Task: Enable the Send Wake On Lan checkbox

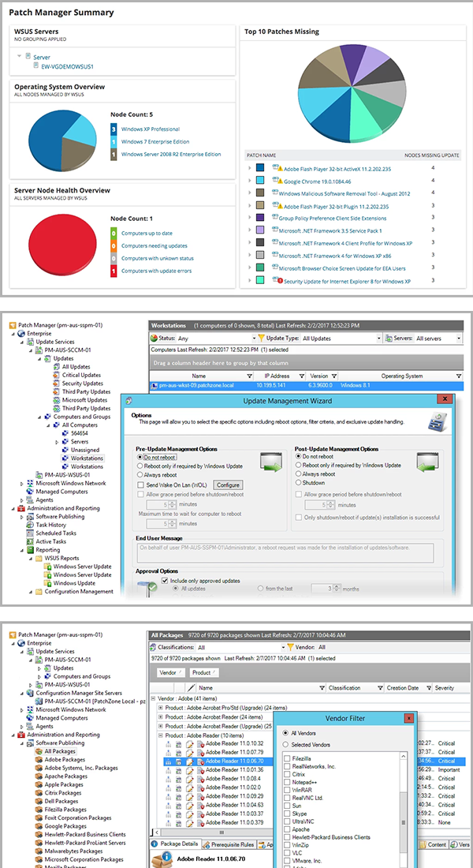Action: [x=140, y=485]
